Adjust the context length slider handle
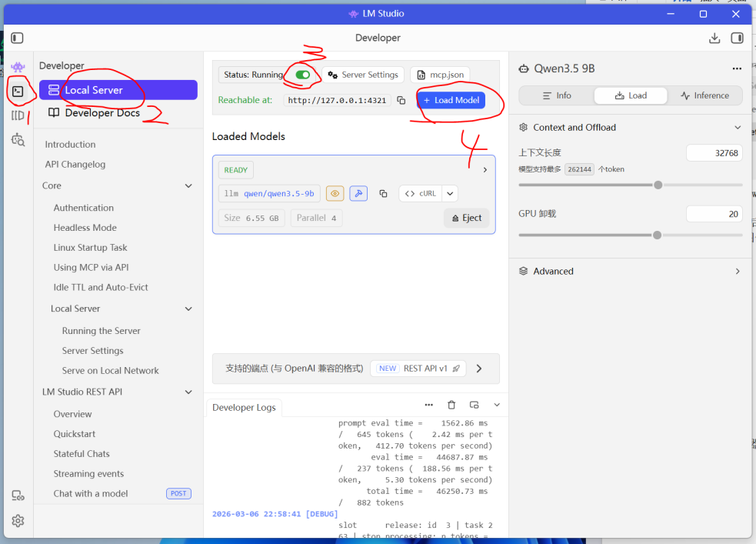 [x=658, y=185]
